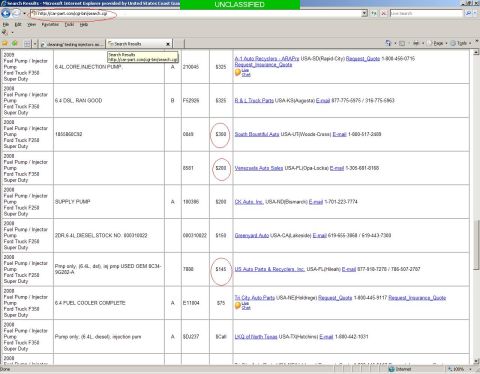This screenshot has width=480, height=374.
Task: Select 6.4 FUEL COOLER COMPLETE description
Action: coord(109,303)
